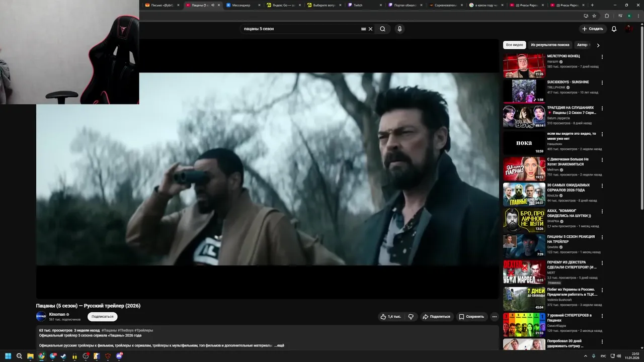Open Steam from the taskbar
The image size is (644, 362).
click(x=63, y=356)
